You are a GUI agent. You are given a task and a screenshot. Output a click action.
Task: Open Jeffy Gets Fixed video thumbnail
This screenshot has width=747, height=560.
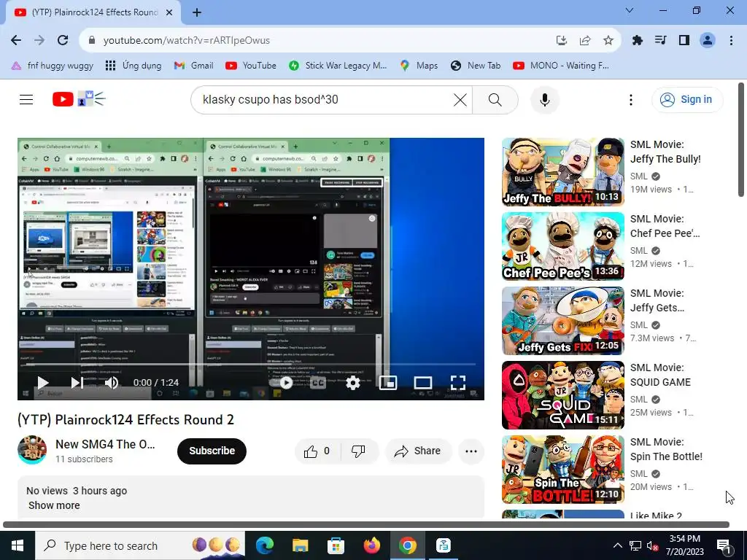point(562,321)
